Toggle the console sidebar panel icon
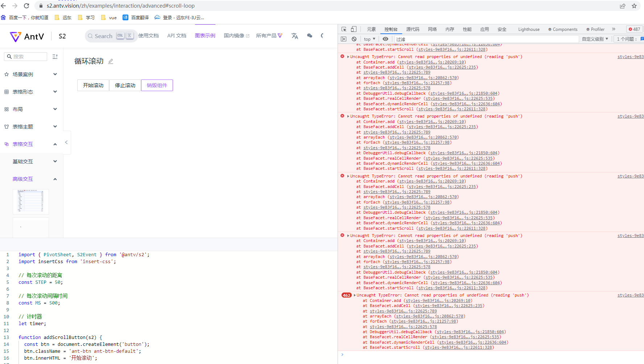This screenshot has height=364, width=644. point(343,39)
